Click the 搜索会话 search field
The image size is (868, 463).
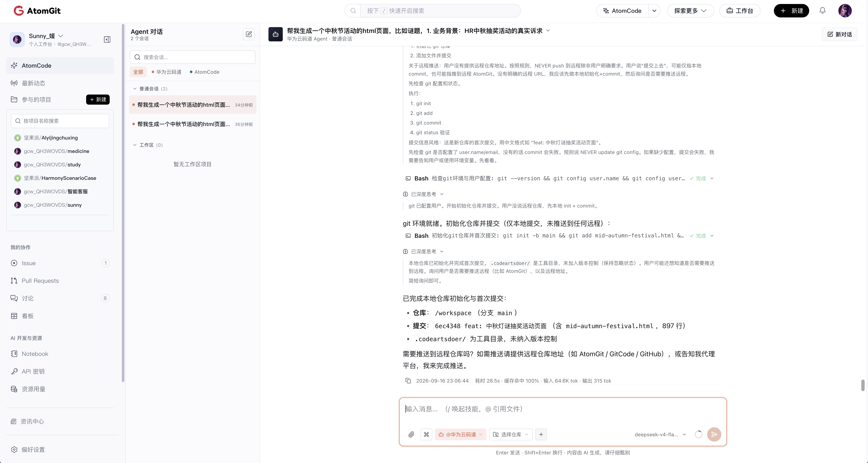tap(192, 57)
